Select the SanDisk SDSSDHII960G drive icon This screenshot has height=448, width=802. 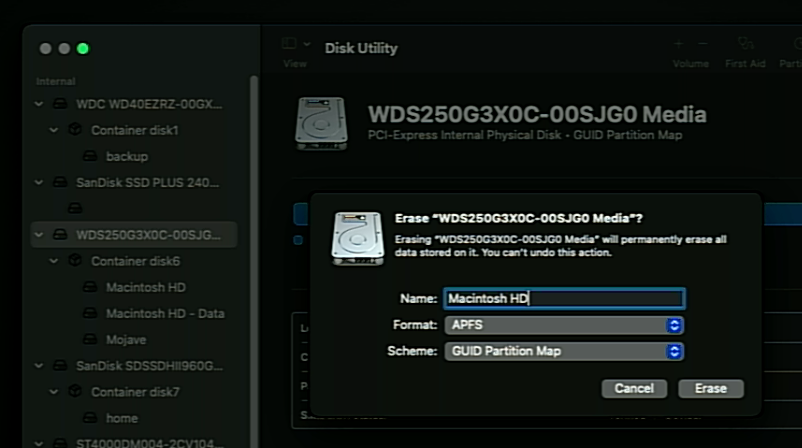(60, 366)
